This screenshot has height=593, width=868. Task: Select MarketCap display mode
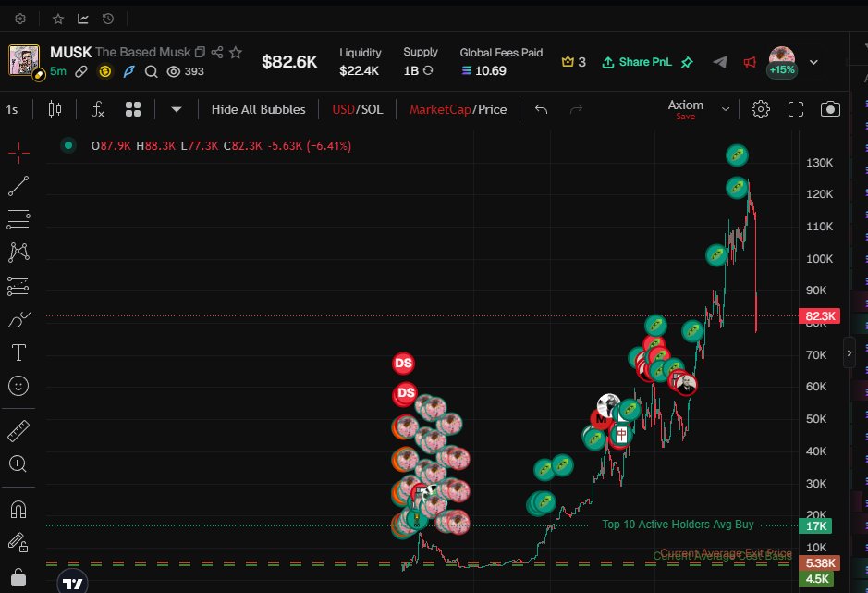click(441, 110)
